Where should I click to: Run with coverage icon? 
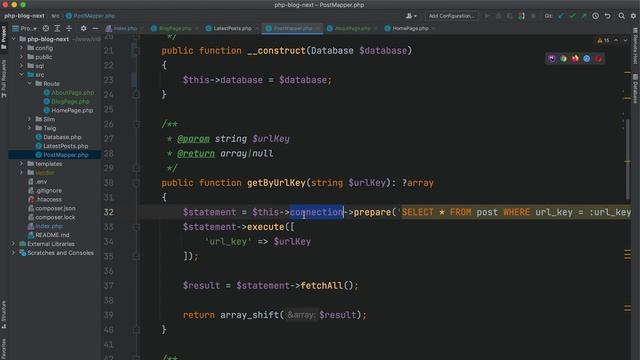pyautogui.click(x=510, y=16)
